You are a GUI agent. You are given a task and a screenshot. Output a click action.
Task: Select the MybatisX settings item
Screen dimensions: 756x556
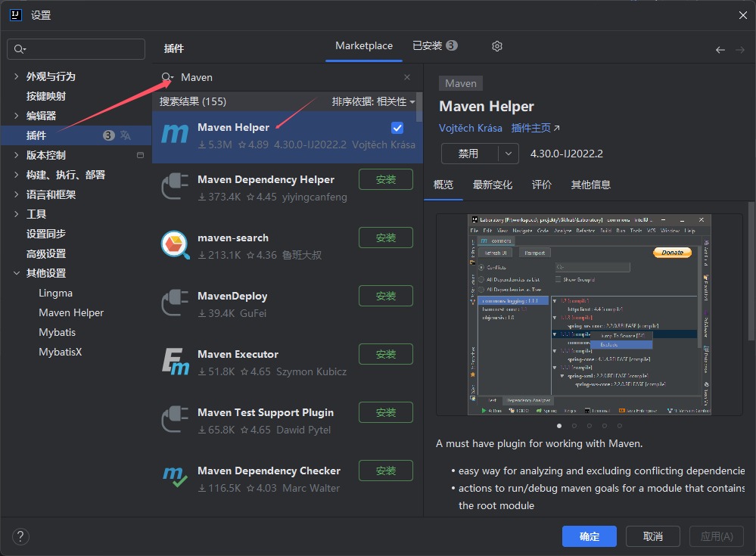(61, 353)
